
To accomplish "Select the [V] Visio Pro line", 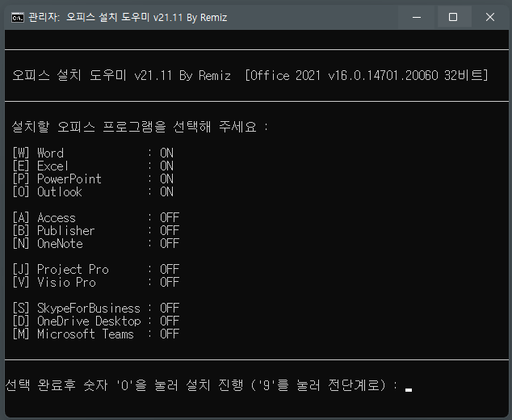I will 95,283.
